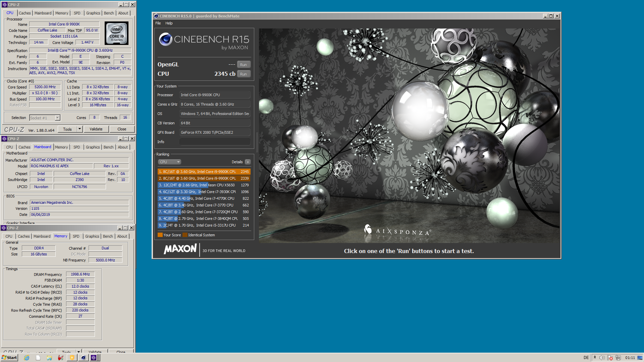Screen dimensions: 644x362
Task: Select ranking entry 2 with score 2339
Action: point(204,178)
